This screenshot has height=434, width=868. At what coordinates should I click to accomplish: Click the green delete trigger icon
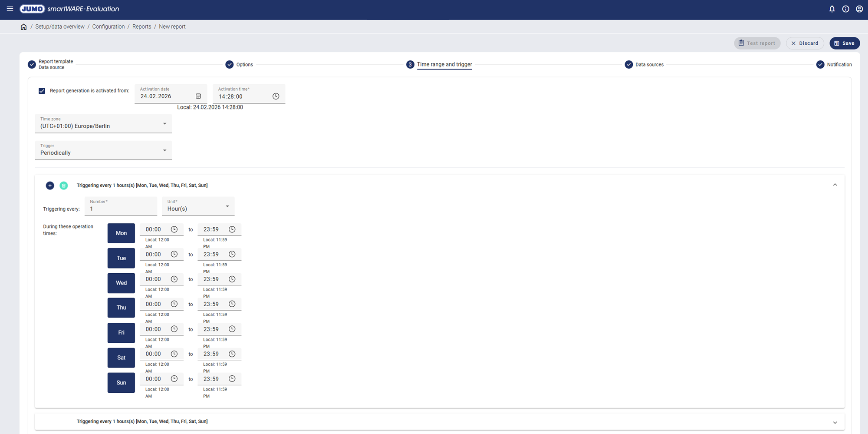pos(64,186)
